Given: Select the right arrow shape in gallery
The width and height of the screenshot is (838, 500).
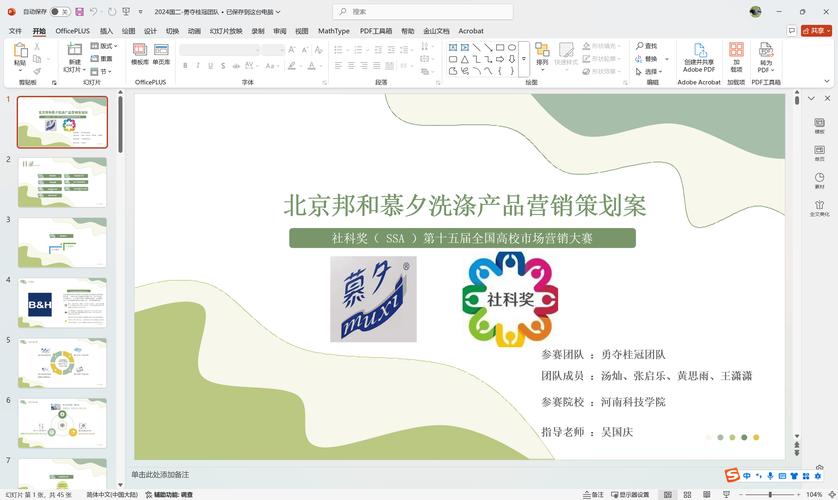Looking at the screenshot, I should [500, 59].
